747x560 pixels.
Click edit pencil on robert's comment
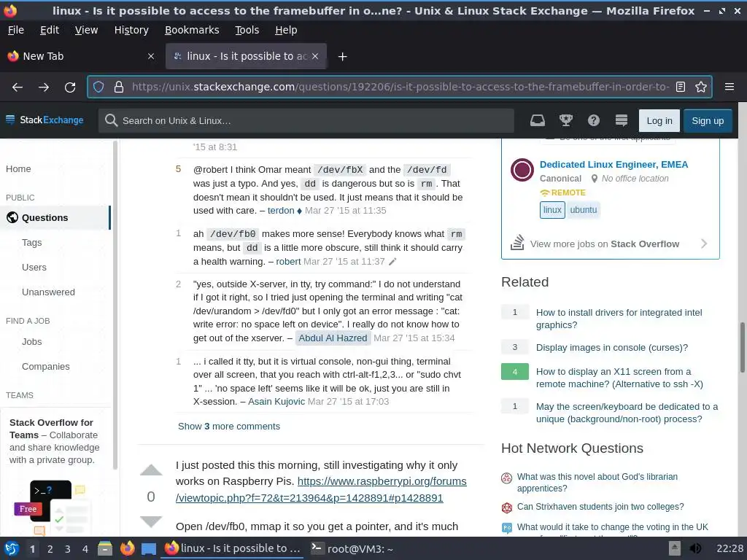click(392, 262)
